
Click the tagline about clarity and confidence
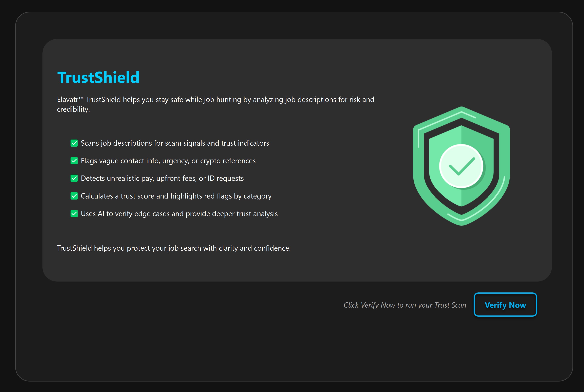[x=174, y=248]
